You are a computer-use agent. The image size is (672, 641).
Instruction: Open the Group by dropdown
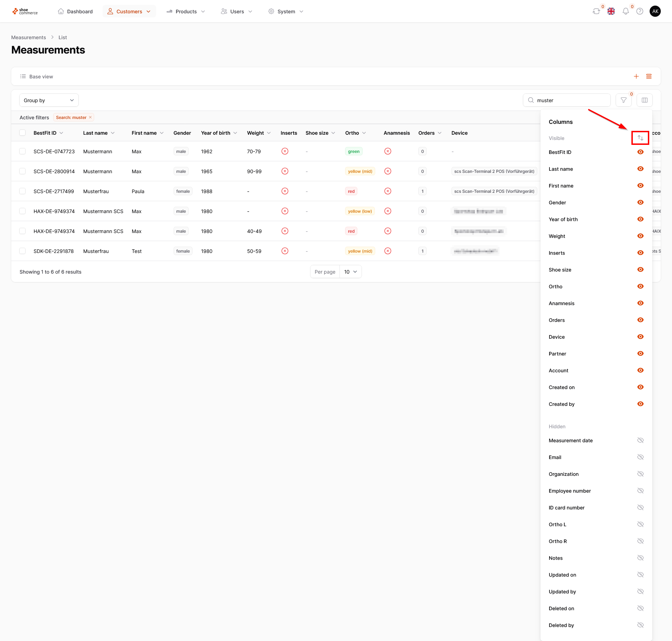coord(49,100)
